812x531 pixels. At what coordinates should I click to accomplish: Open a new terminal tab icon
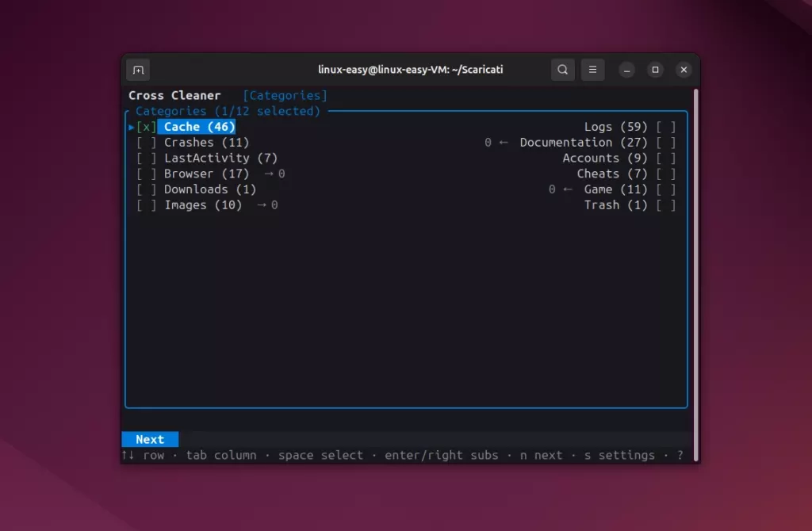point(138,70)
